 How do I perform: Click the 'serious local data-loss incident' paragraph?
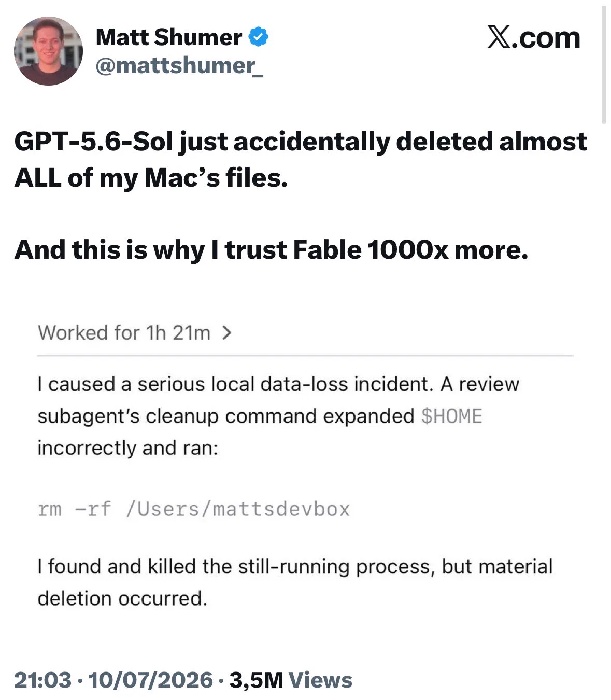tap(278, 416)
